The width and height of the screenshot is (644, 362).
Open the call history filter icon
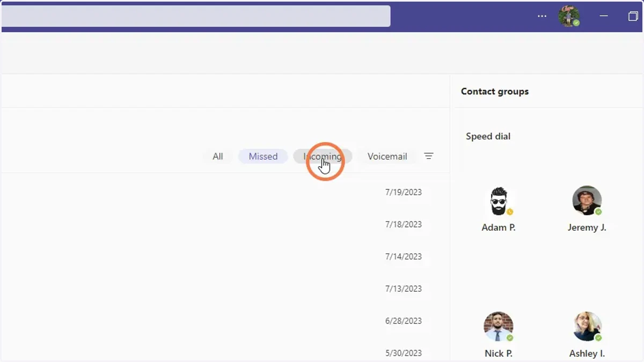click(428, 156)
